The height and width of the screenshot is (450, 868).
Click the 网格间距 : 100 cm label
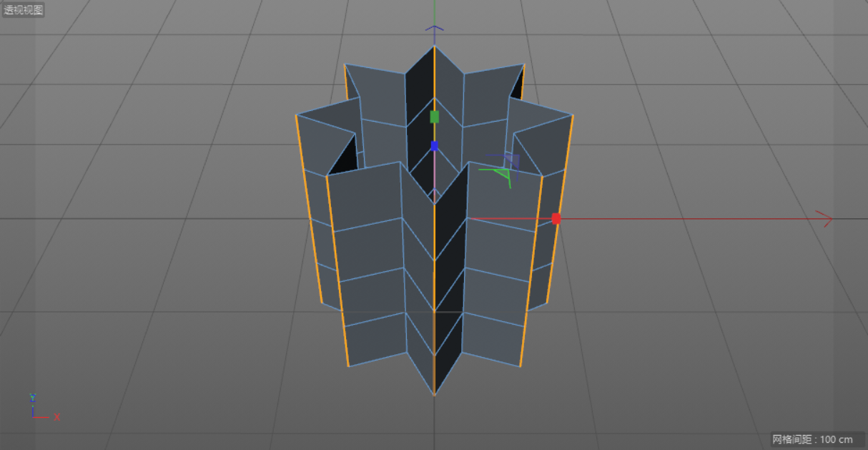[x=812, y=439]
